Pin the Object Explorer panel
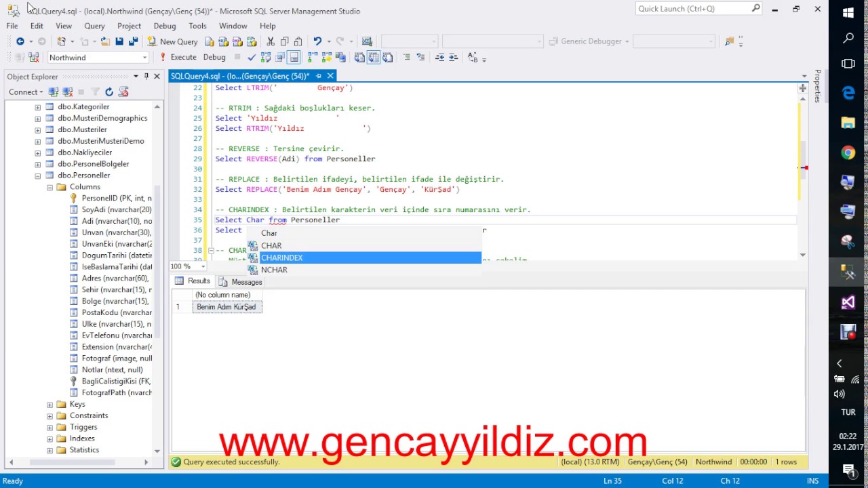This screenshot has height=488, width=868. 146,76
